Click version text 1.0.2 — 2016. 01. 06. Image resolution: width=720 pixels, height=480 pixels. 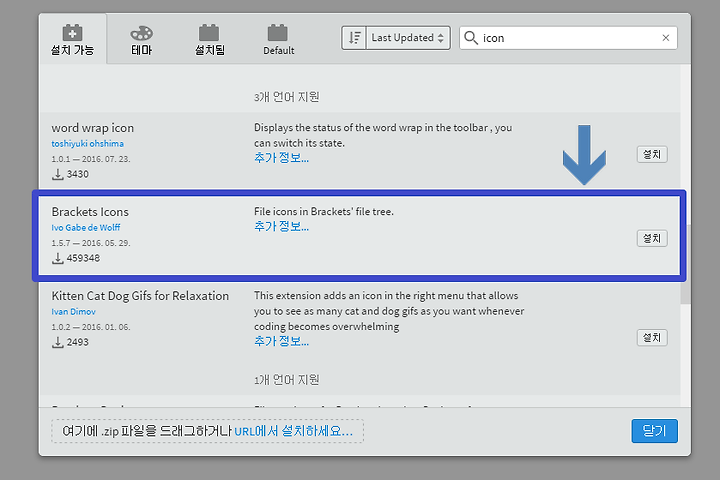tap(91, 327)
